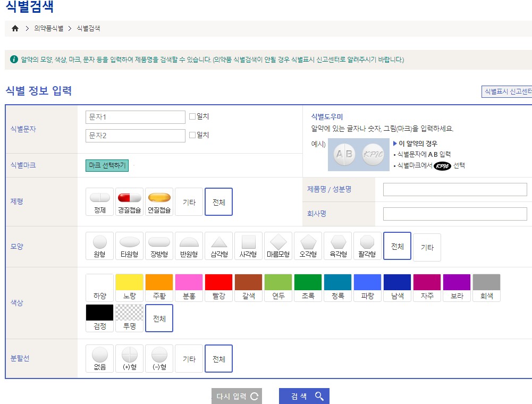Select the 갈색 brown color swatch
This screenshot has width=532, height=404.
point(248,288)
